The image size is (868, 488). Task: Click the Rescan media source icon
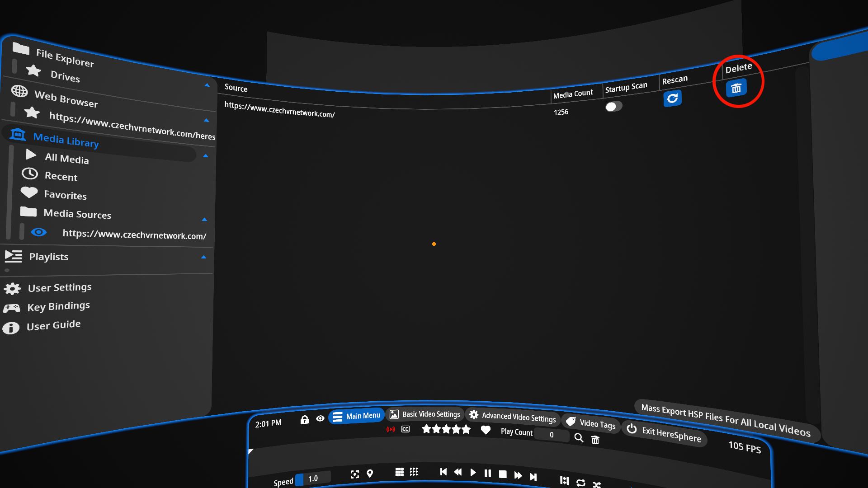tap(672, 98)
